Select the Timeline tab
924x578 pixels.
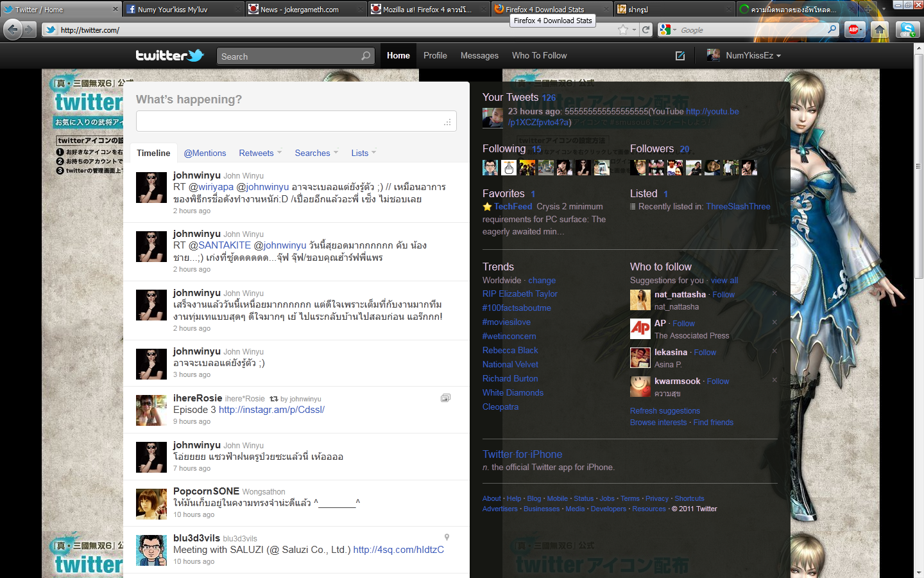point(153,153)
